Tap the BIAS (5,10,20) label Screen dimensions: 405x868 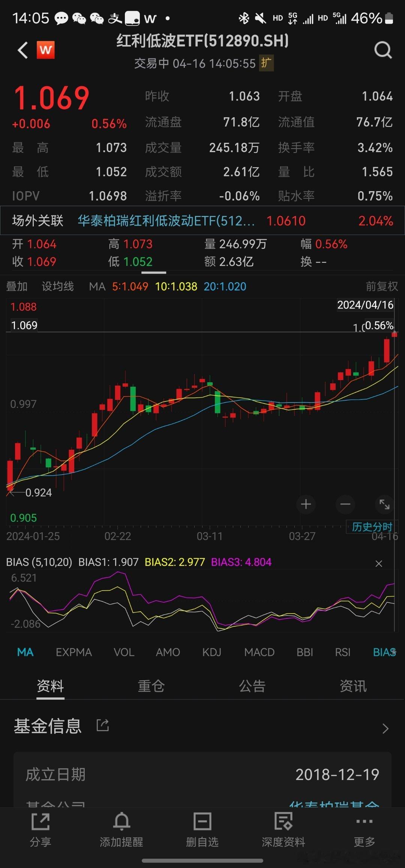pos(39,562)
